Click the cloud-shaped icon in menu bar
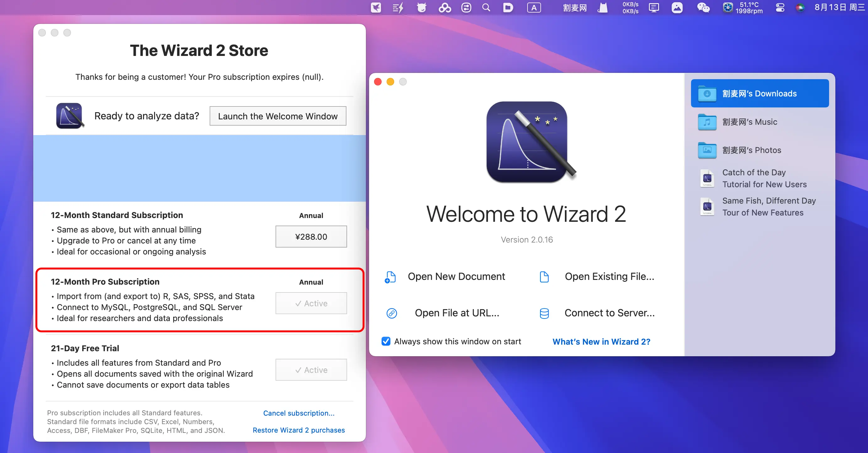 444,8
